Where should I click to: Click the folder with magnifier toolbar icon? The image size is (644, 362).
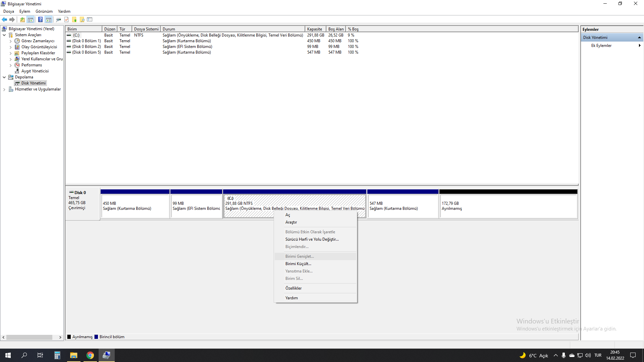82,19
